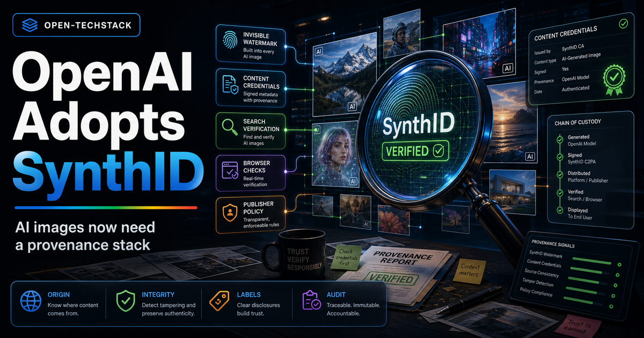Open the purple-haired woman portrait thumbnail
644x338 pixels.
334,156
